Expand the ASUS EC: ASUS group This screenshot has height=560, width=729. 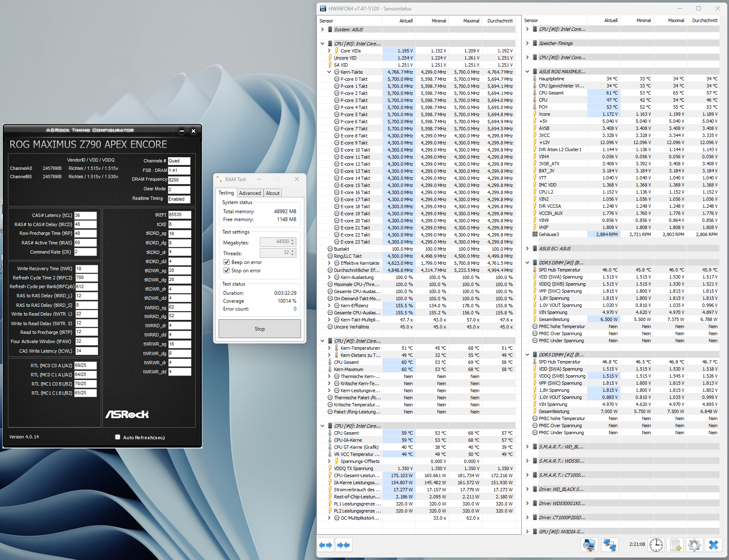527,249
